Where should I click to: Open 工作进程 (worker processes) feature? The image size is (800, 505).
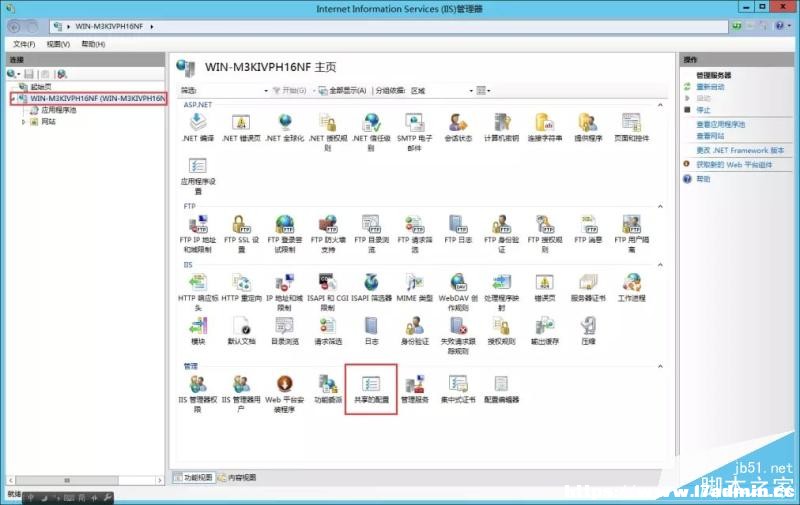pos(632,287)
